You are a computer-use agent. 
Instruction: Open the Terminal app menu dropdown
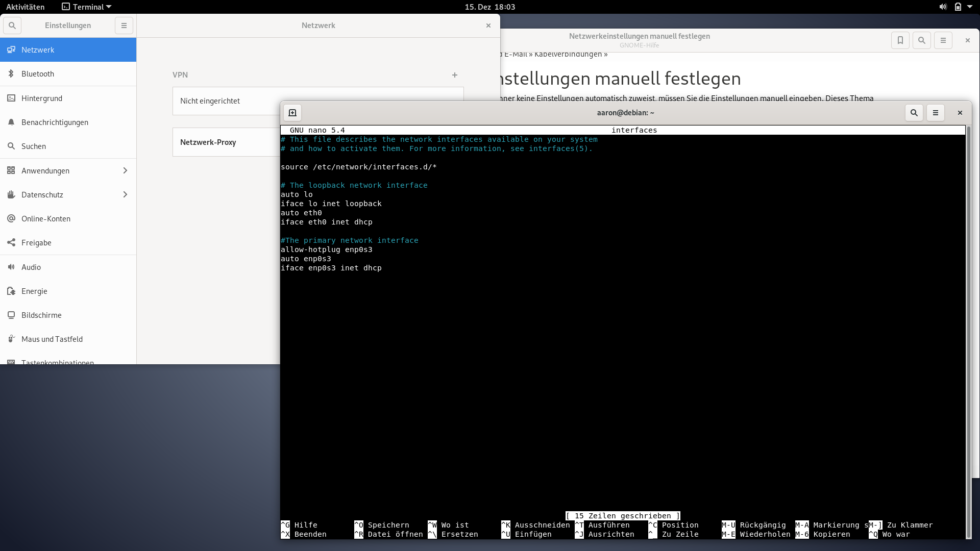[87, 7]
